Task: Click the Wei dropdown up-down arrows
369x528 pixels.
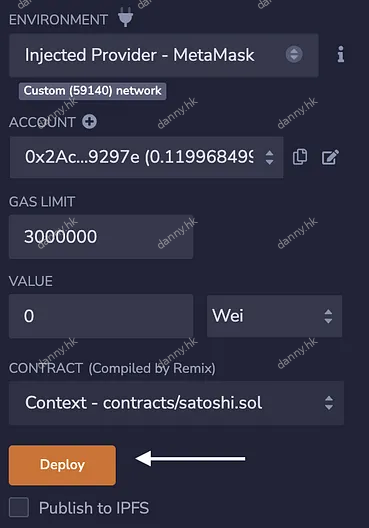Action: tap(328, 316)
